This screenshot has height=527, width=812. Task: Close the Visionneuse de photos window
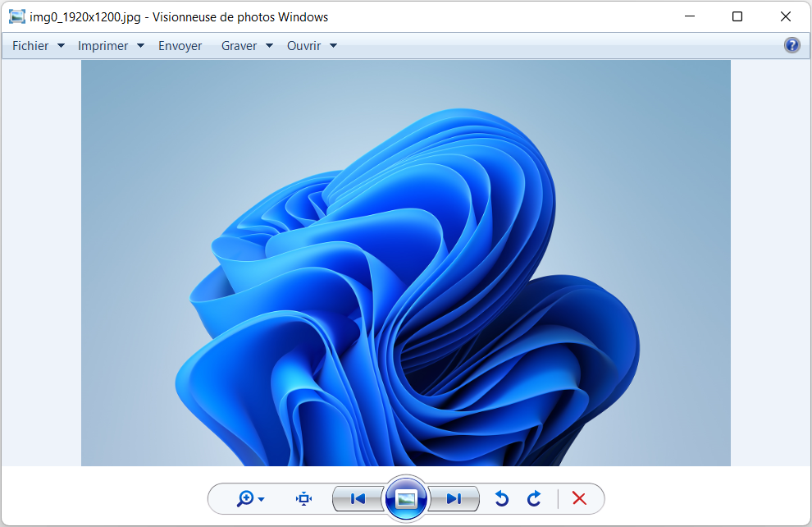pyautogui.click(x=786, y=16)
